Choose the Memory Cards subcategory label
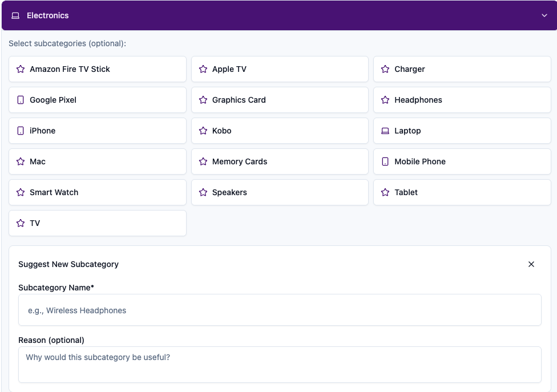557x392 pixels. tap(240, 162)
